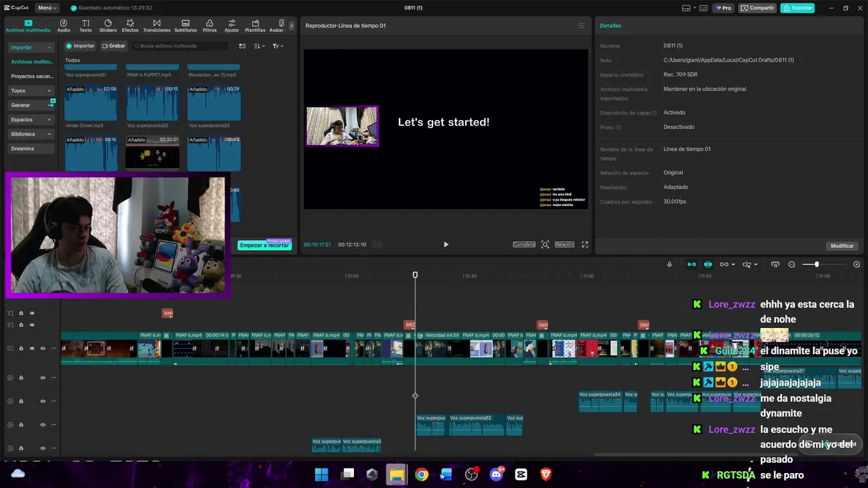Click the timeline zoom slider handle
Screen dimensions: 868x488
tap(816, 264)
